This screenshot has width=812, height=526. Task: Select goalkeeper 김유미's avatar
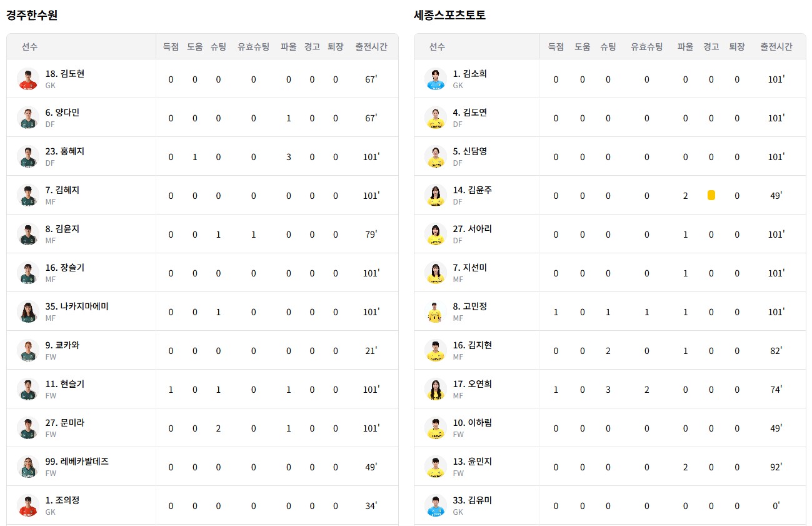(435, 505)
